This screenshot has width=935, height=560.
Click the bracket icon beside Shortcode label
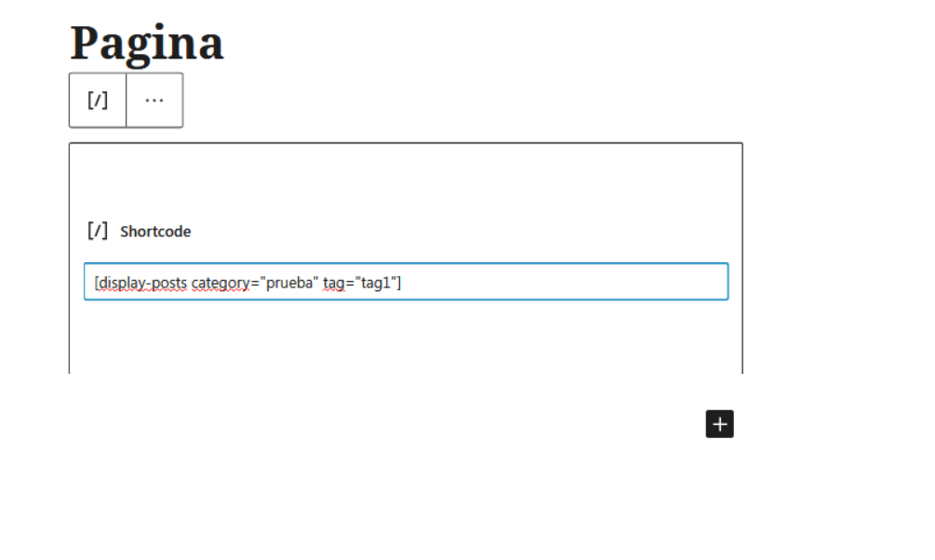pyautogui.click(x=98, y=230)
